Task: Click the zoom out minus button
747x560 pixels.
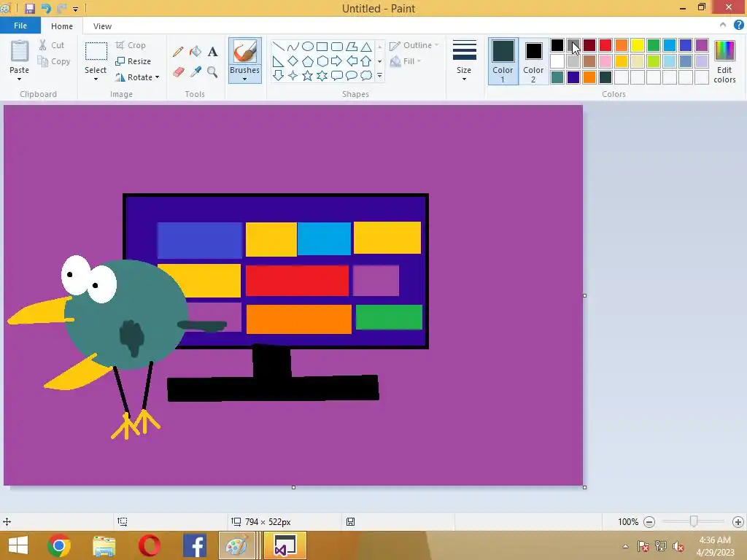Action: (x=649, y=522)
